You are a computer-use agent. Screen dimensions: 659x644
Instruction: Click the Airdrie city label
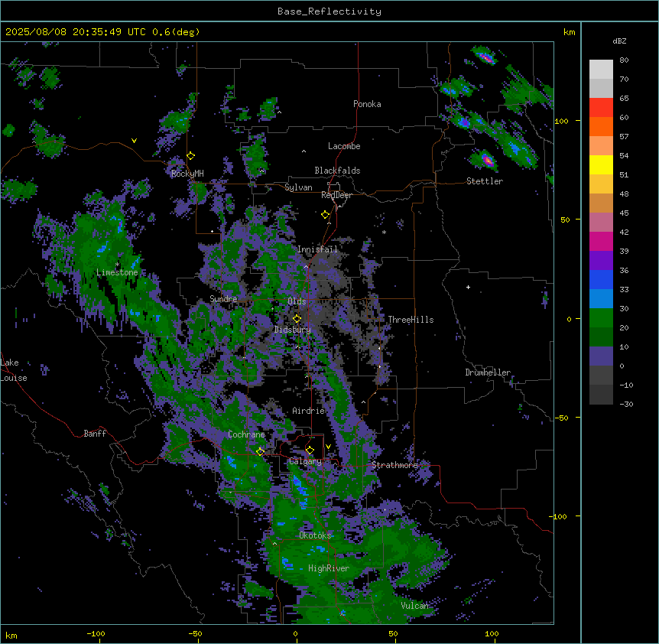(x=309, y=411)
